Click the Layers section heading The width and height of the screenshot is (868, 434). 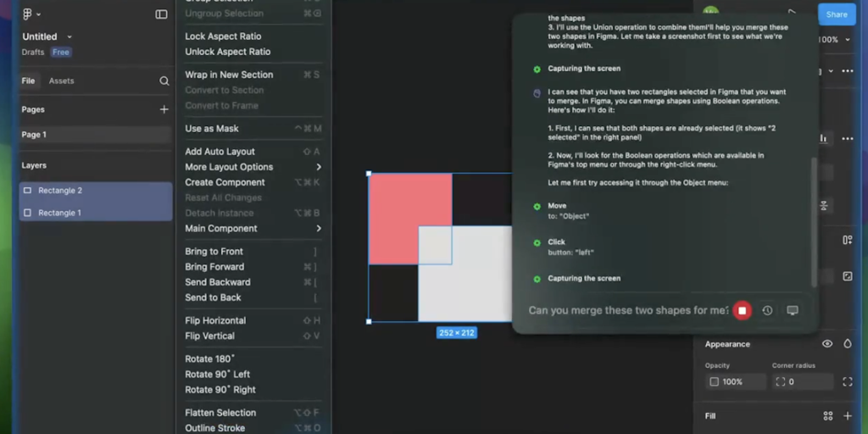(x=34, y=165)
